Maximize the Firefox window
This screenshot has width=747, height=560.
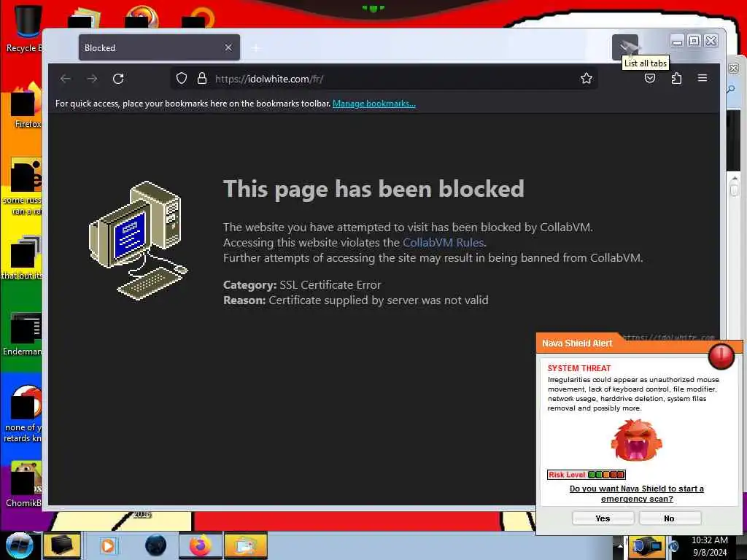[694, 42]
